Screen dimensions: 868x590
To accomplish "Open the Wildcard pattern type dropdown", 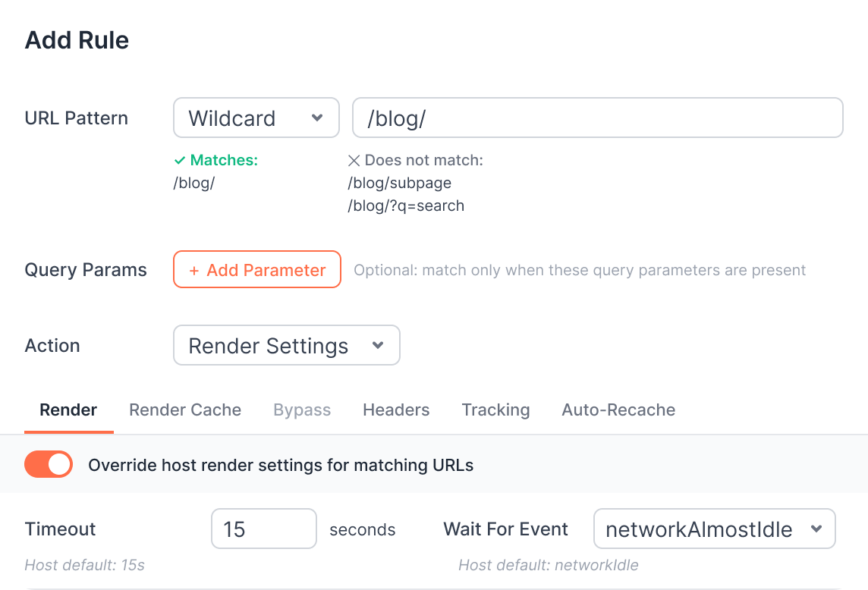I will (256, 118).
